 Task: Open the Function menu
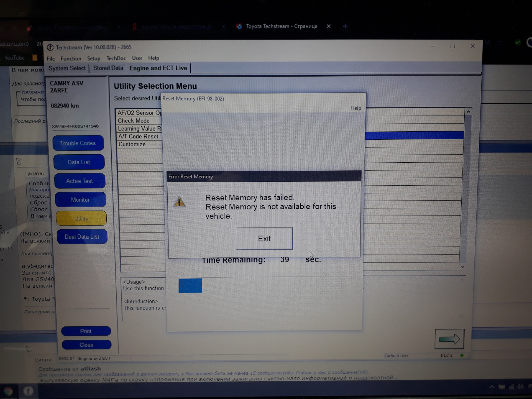(71, 58)
